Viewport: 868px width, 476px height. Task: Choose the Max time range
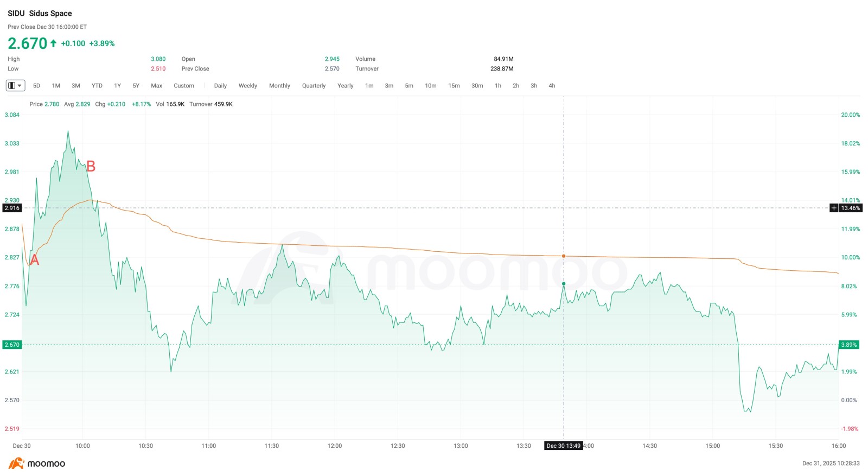coord(156,86)
